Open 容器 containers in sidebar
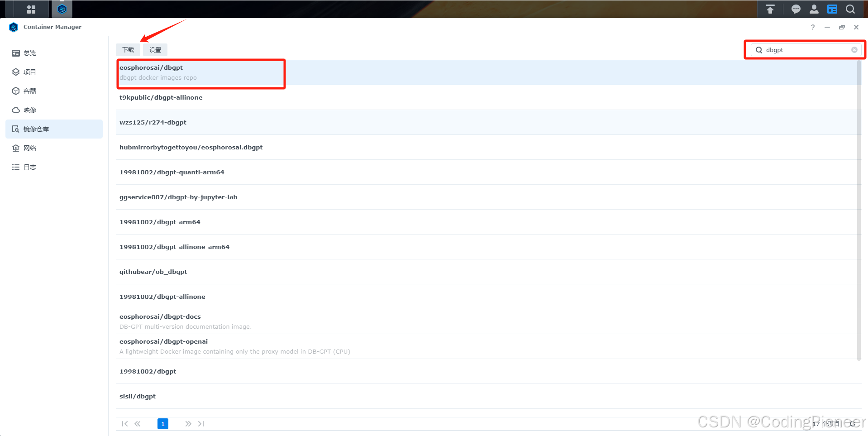Viewport: 868px width, 436px height. click(54, 91)
